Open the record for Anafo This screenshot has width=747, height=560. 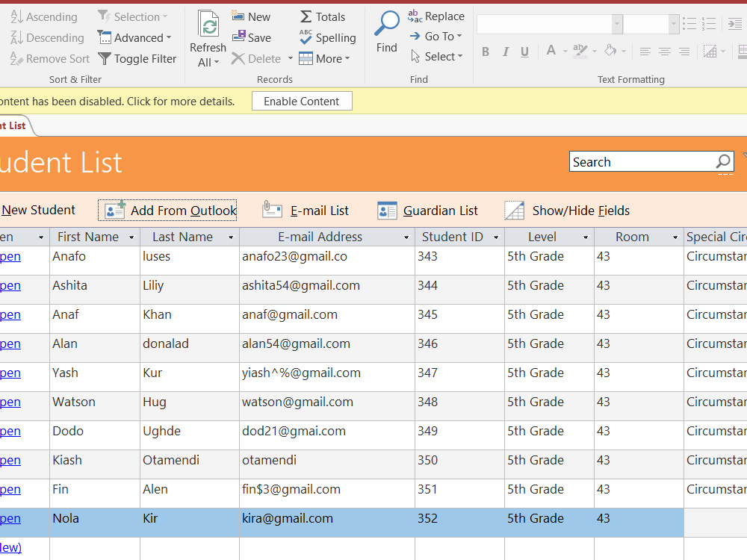point(10,257)
